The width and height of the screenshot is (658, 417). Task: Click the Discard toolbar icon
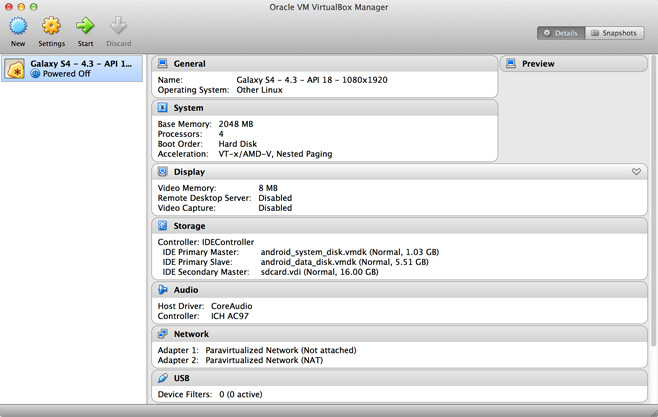click(118, 26)
